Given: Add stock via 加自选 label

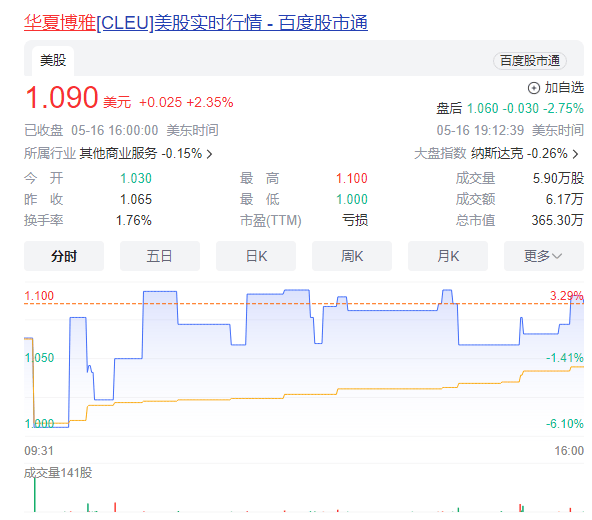Looking at the screenshot, I should pos(564,88).
